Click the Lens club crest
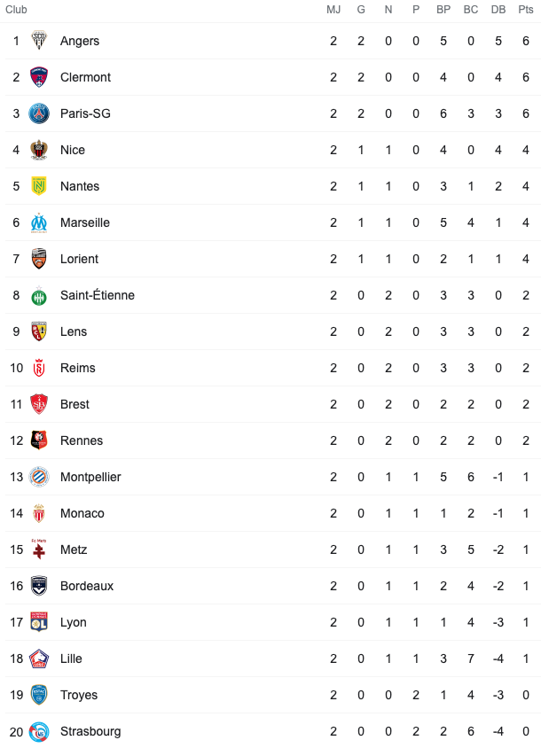Viewport: 541px width, 756px height. pyautogui.click(x=39, y=331)
